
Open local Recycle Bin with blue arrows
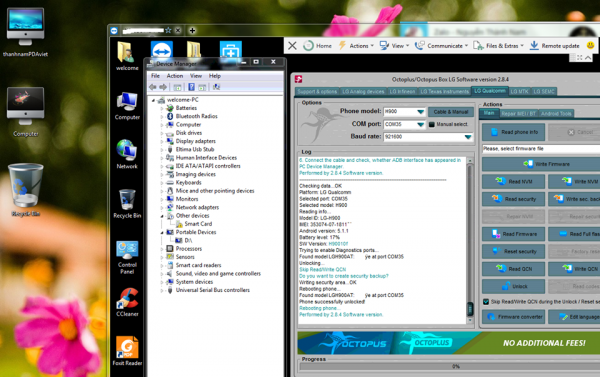(x=26, y=190)
